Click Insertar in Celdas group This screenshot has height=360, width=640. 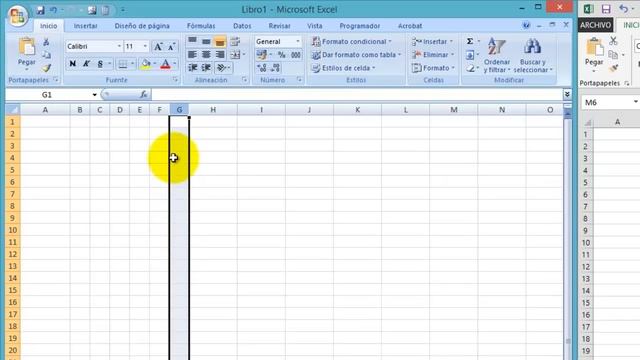click(x=432, y=42)
